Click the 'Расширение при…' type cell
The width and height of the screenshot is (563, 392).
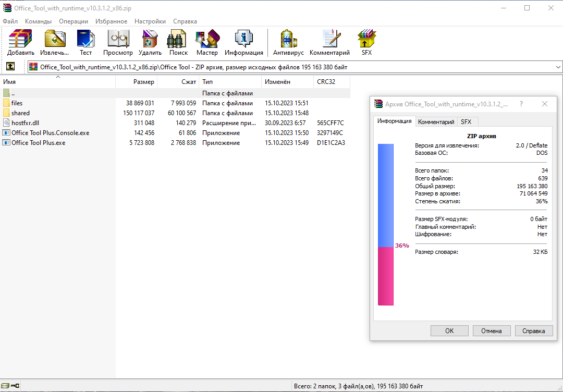coord(229,123)
